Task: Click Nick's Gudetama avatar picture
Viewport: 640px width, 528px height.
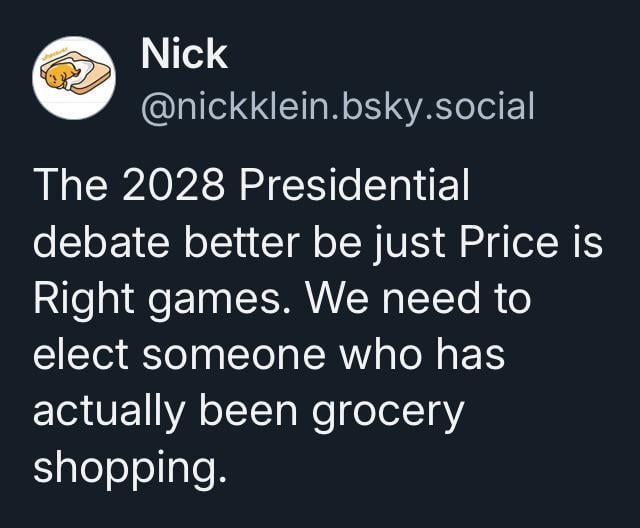Action: (72, 78)
